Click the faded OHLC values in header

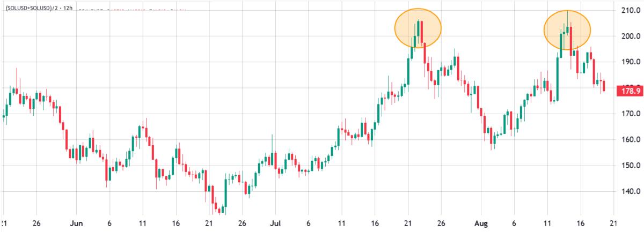click(x=132, y=10)
